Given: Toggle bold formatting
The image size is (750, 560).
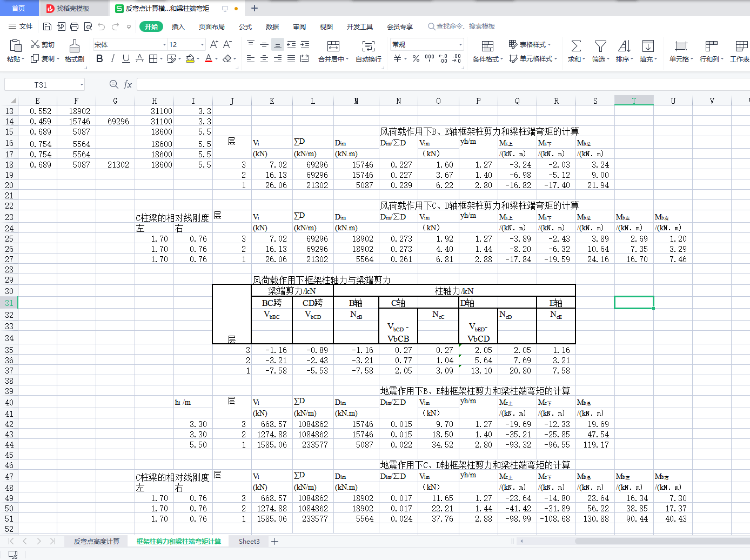Looking at the screenshot, I should [x=99, y=58].
